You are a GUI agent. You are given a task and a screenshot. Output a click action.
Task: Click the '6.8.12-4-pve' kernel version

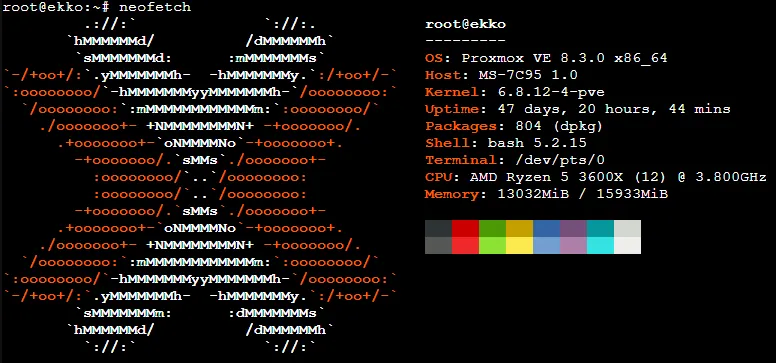pyautogui.click(x=551, y=92)
